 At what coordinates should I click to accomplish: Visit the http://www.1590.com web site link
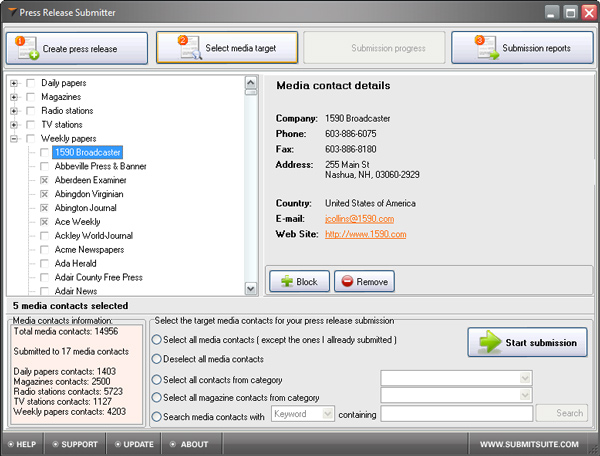coord(365,234)
